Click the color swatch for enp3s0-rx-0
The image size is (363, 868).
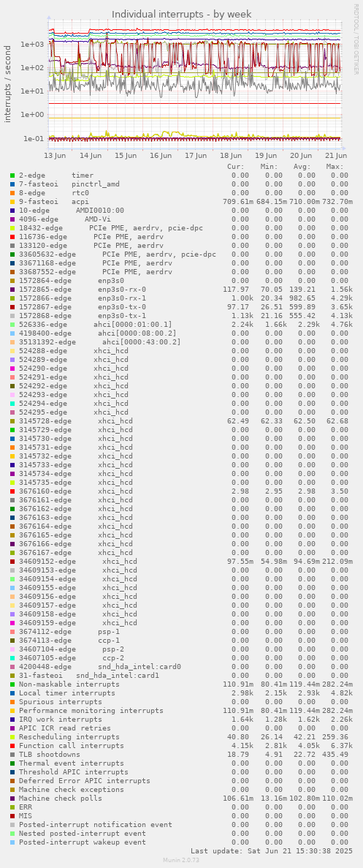click(12, 290)
